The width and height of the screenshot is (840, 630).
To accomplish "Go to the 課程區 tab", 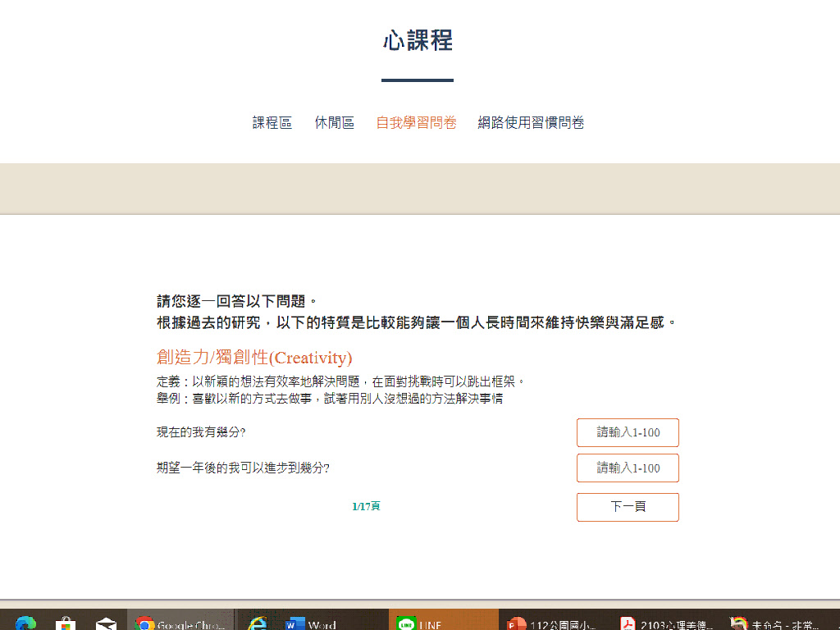I will point(272,123).
